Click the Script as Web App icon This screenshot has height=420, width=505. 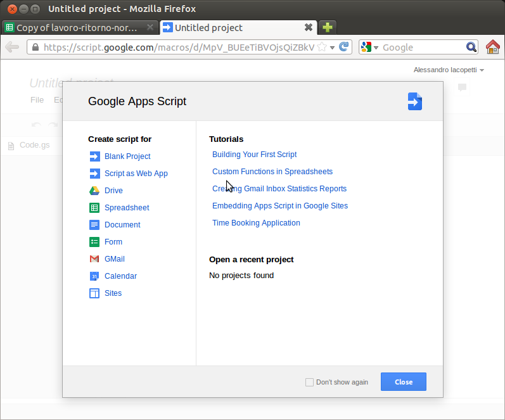pos(94,174)
